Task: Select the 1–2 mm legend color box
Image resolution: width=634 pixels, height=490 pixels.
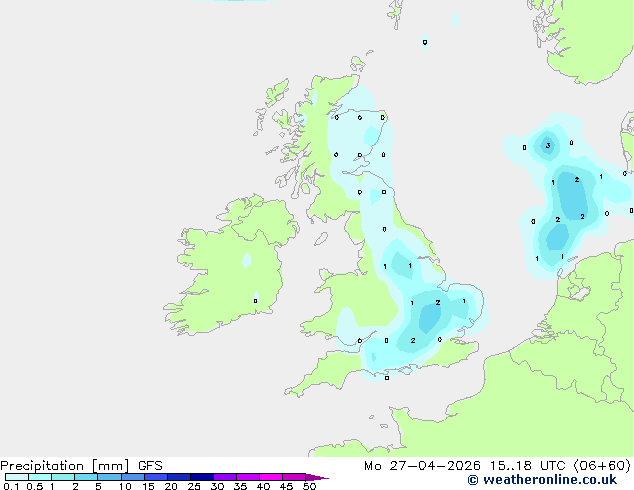Action: (x=63, y=477)
